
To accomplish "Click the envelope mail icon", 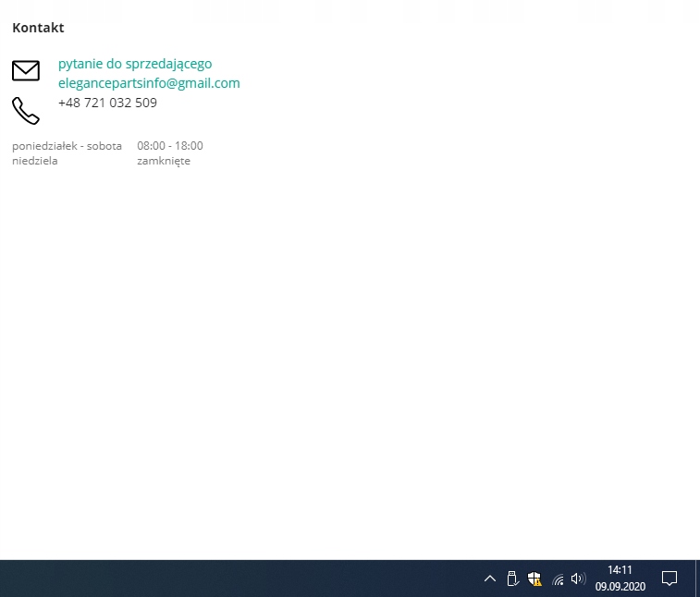I will (x=26, y=70).
